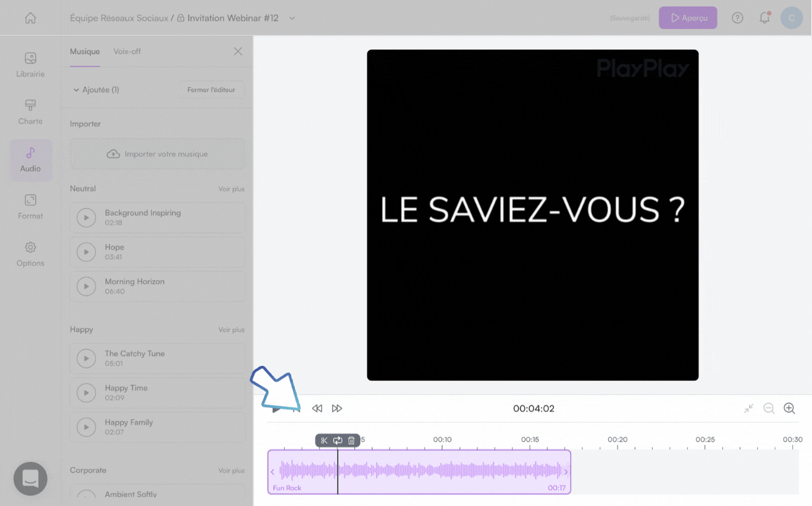Open the notifications bell
Viewport: 812px width, 506px height.
[764, 18]
